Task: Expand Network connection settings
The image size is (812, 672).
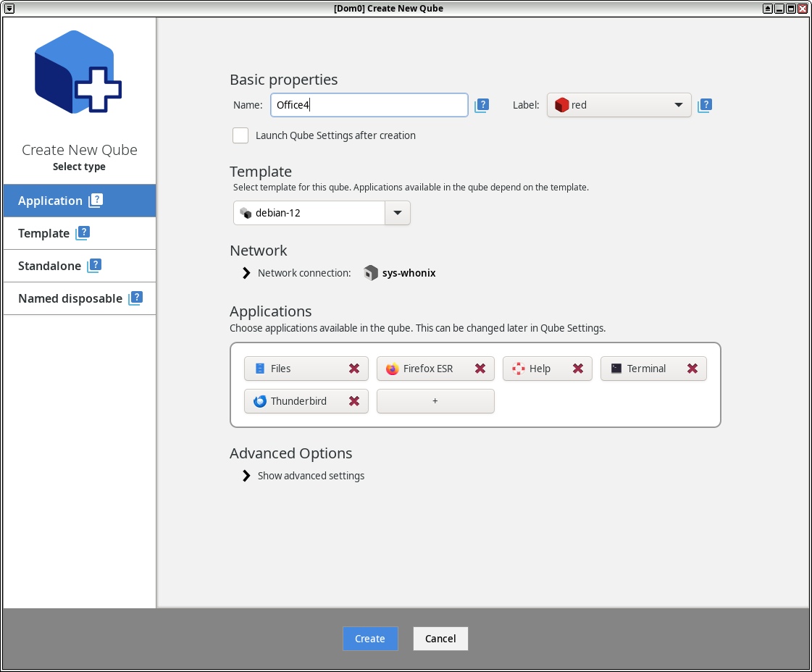Action: pos(246,273)
